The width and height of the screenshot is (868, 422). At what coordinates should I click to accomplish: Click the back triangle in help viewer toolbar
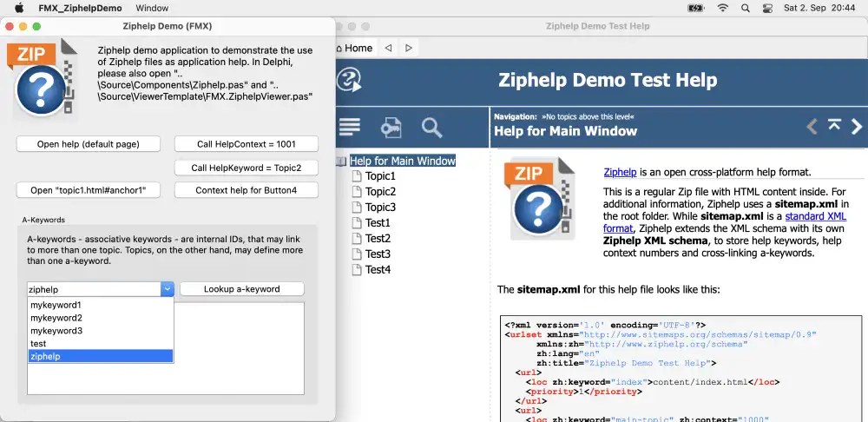pos(388,48)
